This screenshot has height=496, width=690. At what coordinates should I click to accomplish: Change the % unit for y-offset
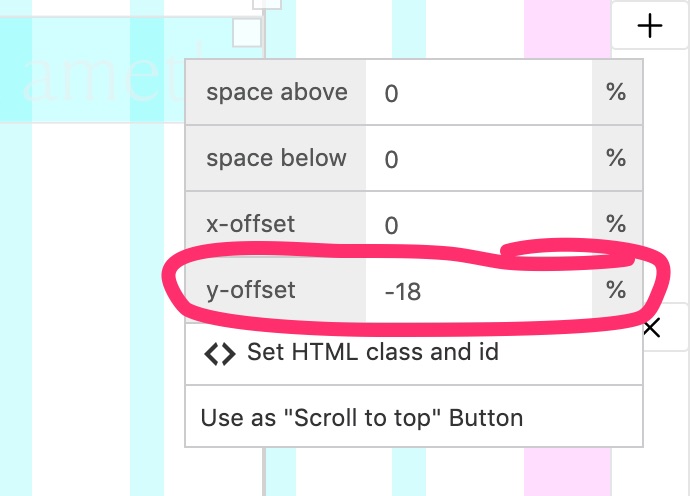click(616, 291)
